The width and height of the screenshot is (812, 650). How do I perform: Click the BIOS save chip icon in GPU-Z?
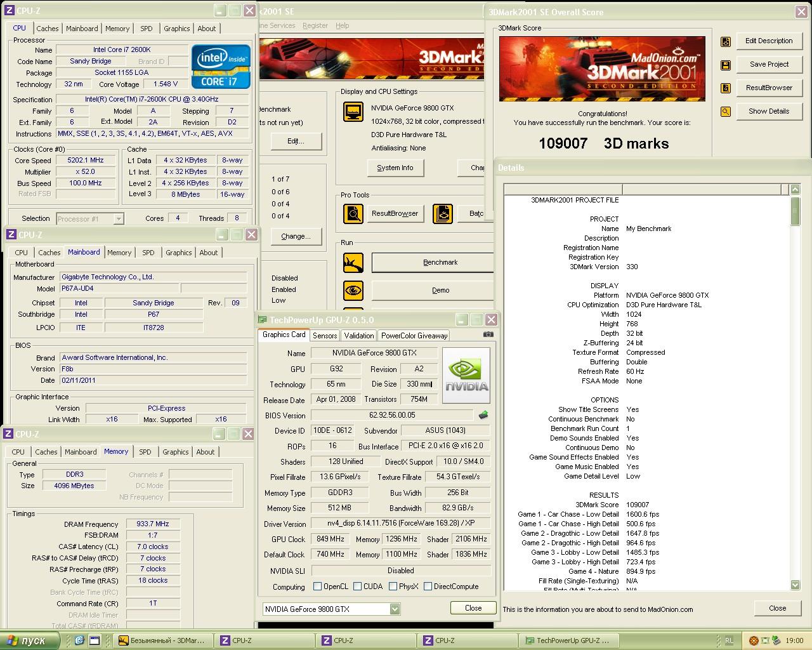(x=483, y=415)
